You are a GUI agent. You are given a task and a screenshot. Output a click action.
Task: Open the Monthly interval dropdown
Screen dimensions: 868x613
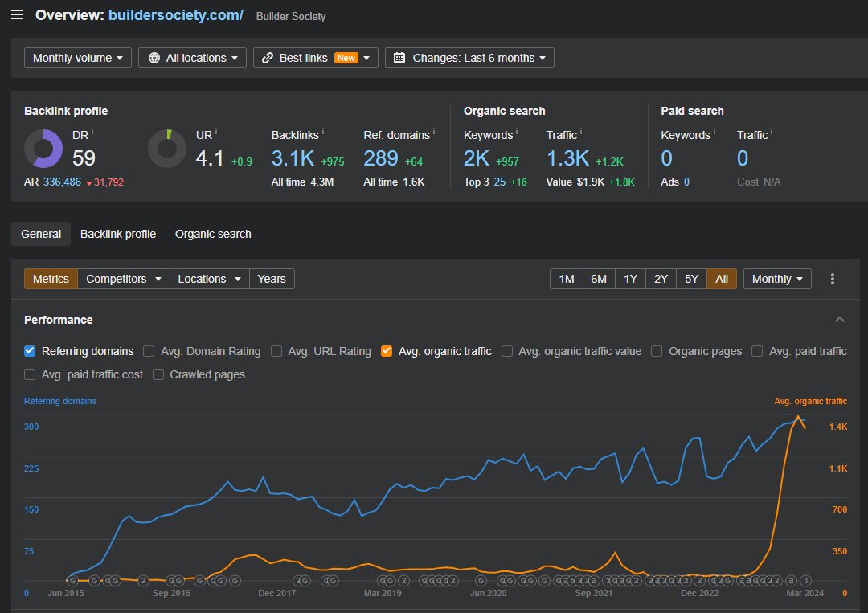777,279
